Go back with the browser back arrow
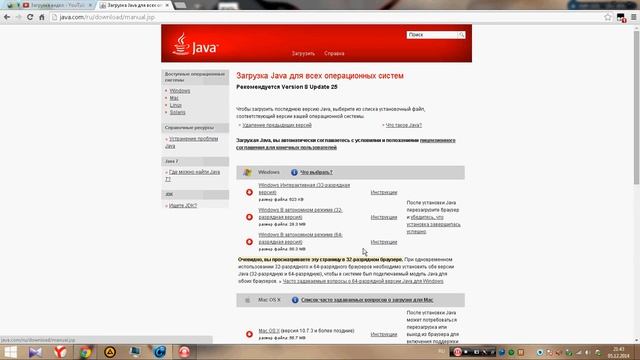The height and width of the screenshot is (360, 640). (7, 17)
